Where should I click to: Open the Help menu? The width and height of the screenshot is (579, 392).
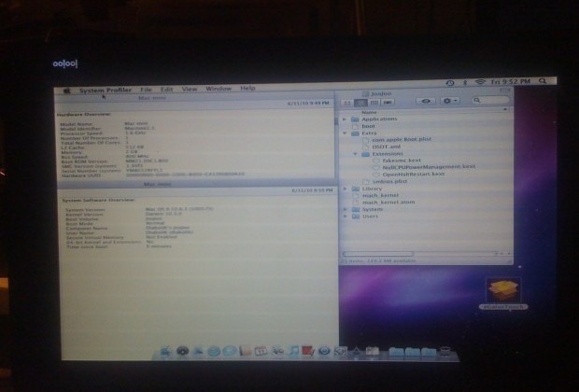tap(247, 88)
